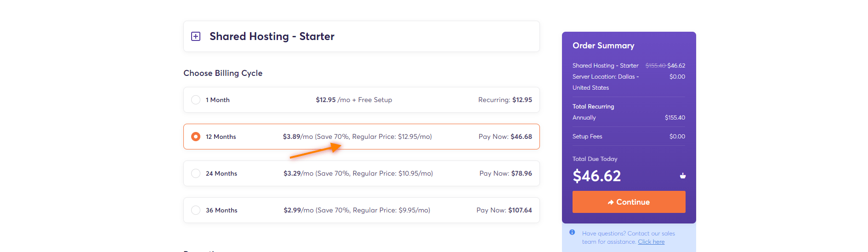
Task: Click the blue info icon near sales message
Action: [572, 232]
